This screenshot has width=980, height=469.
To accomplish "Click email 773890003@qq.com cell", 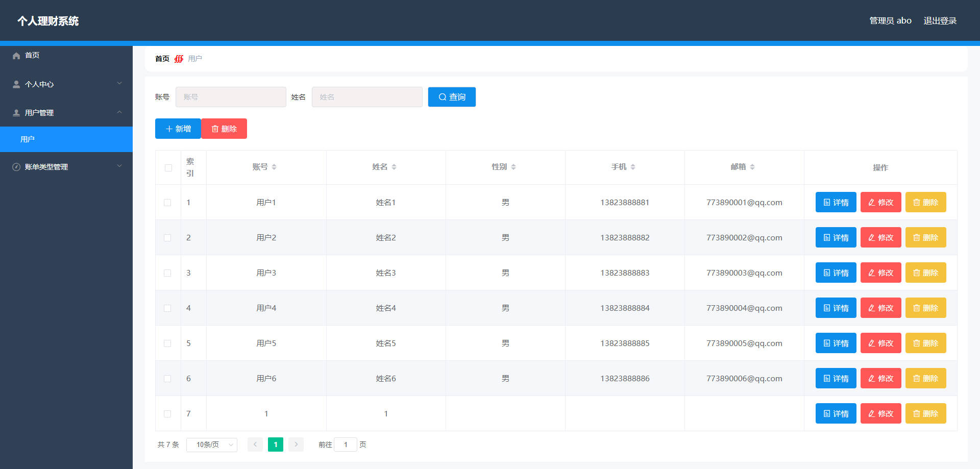I will click(744, 273).
